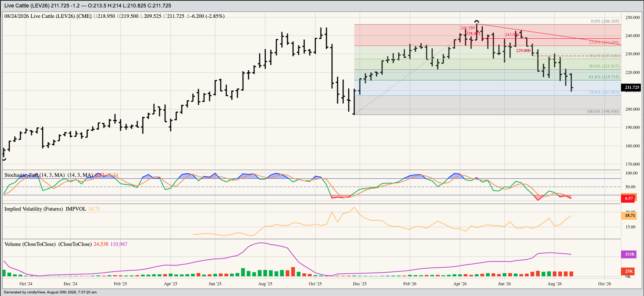The height and width of the screenshot is (296, 644).
Task: Click the purple '111K' axis tag
Action: [x=630, y=254]
